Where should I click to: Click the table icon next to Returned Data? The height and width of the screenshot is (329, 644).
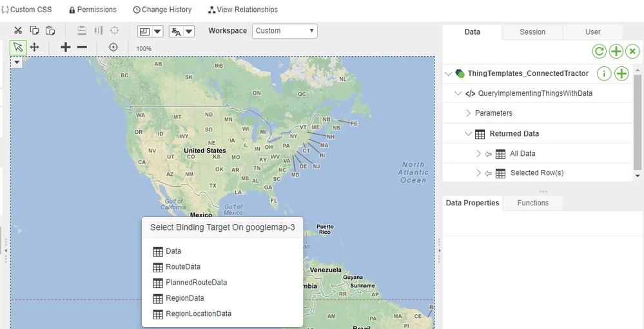click(480, 134)
